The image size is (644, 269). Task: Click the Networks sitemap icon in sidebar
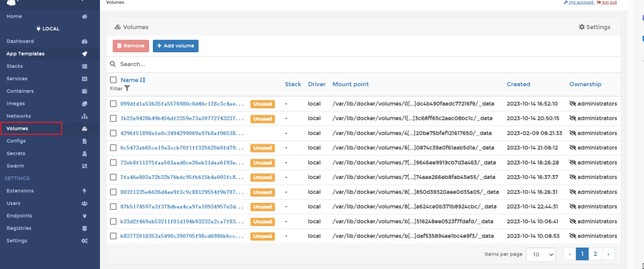pos(84,116)
